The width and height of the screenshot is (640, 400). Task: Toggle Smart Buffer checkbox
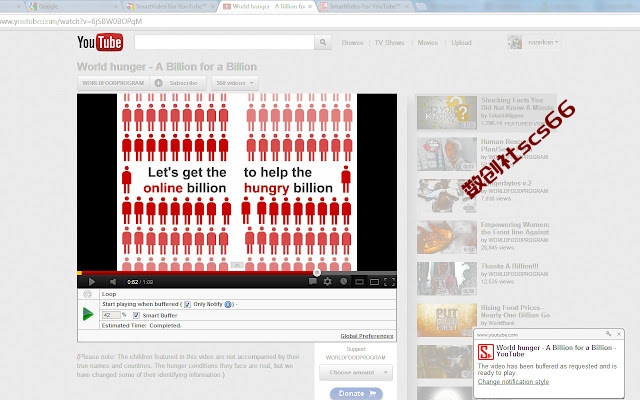click(x=136, y=315)
